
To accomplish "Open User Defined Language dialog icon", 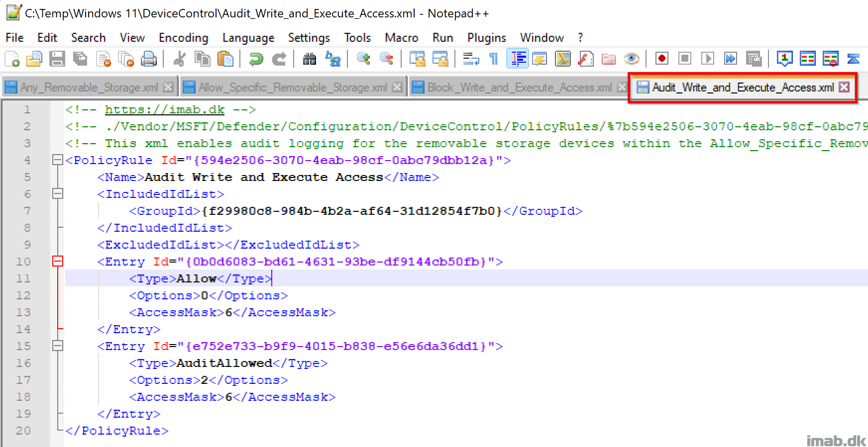I will [540, 59].
